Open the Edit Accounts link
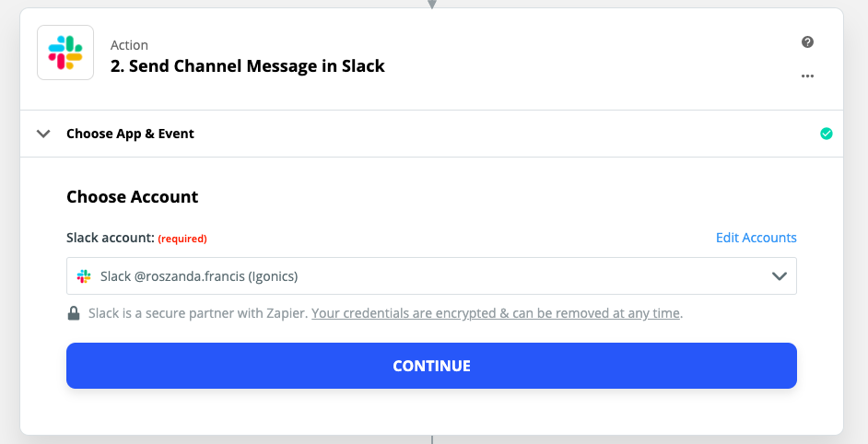 [x=756, y=238]
